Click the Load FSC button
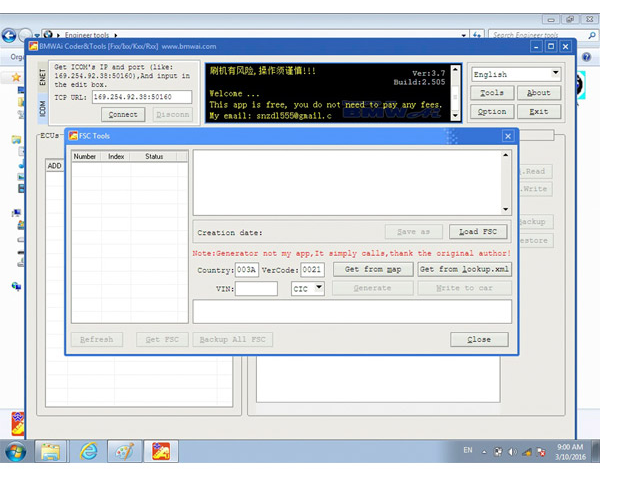 coord(478,232)
